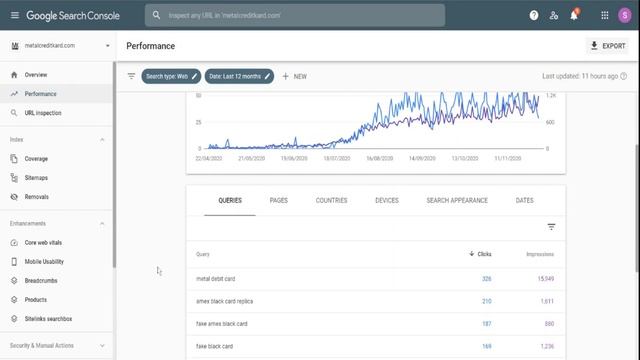The height and width of the screenshot is (360, 640).
Task: Switch to the Pages tab
Action: click(x=279, y=200)
